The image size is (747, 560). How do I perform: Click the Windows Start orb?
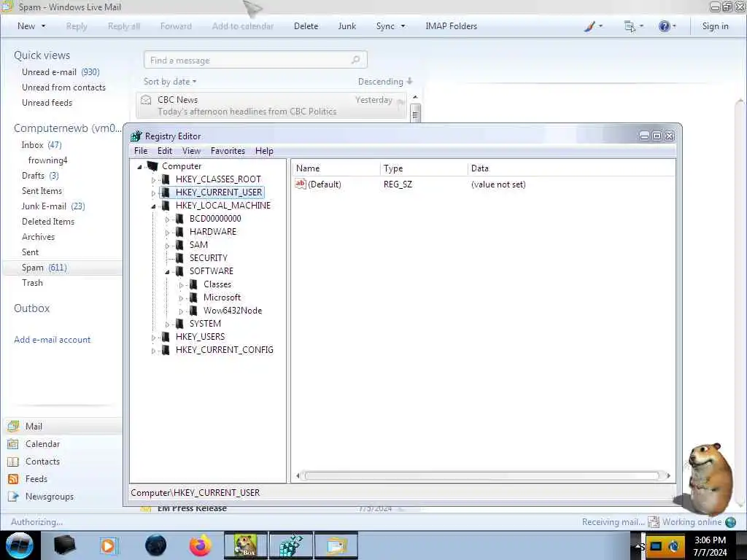tap(20, 545)
